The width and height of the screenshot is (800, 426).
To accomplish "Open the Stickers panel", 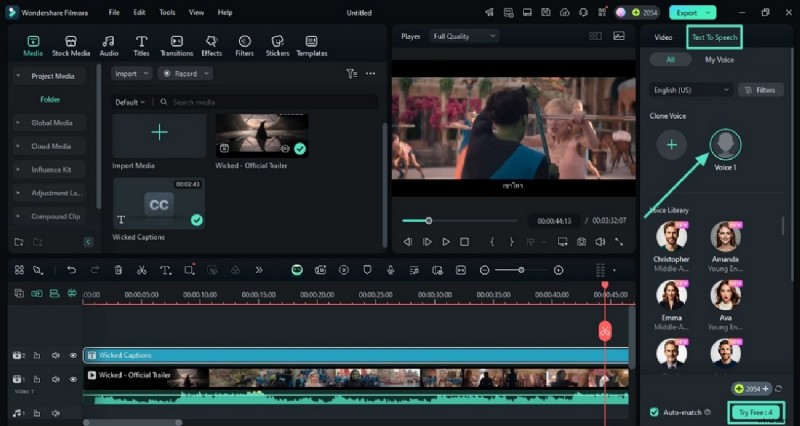I will [x=277, y=45].
